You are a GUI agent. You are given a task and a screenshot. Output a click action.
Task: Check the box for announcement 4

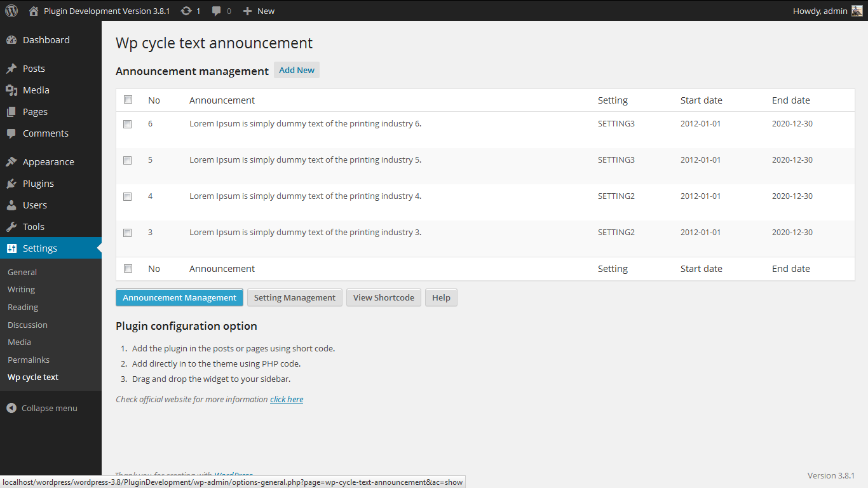click(x=128, y=196)
